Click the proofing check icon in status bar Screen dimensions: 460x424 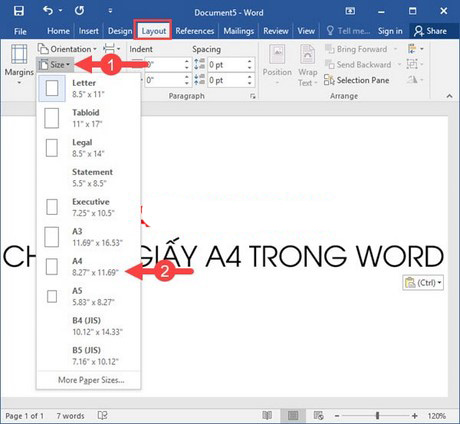pyautogui.click(x=102, y=415)
